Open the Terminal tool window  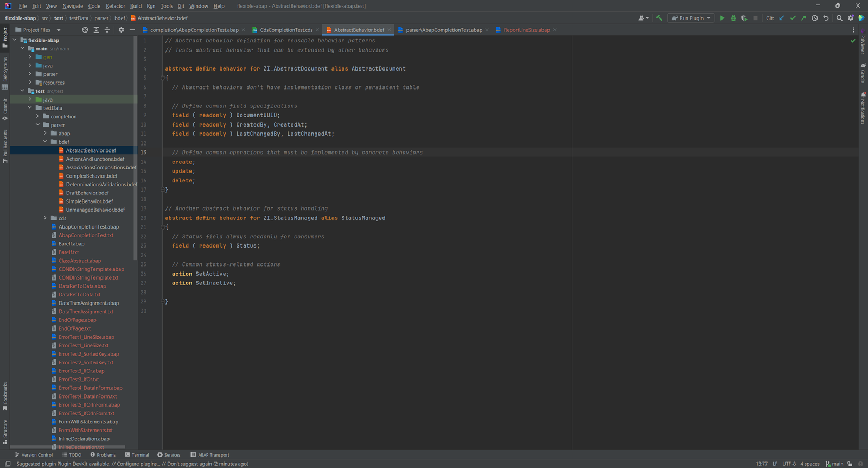click(x=137, y=455)
